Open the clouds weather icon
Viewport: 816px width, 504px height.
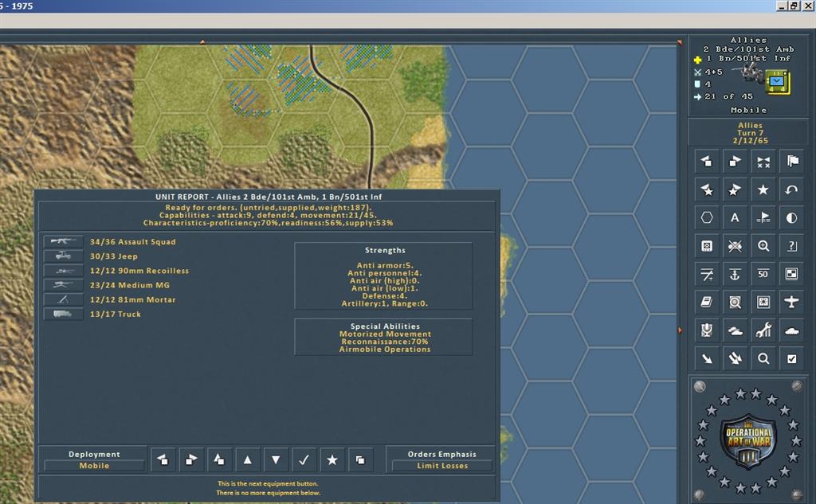pos(735,330)
